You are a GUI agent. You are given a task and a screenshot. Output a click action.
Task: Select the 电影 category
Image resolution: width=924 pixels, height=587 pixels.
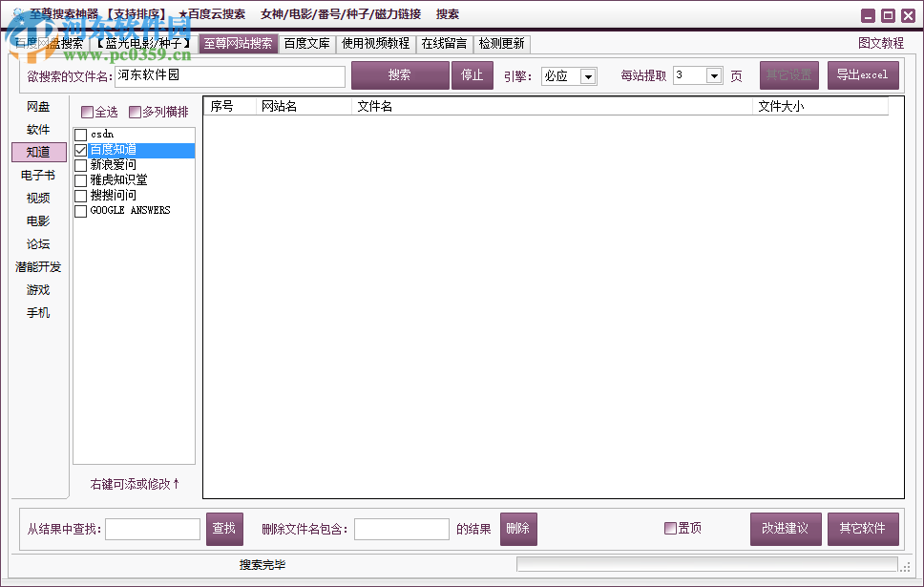click(38, 221)
